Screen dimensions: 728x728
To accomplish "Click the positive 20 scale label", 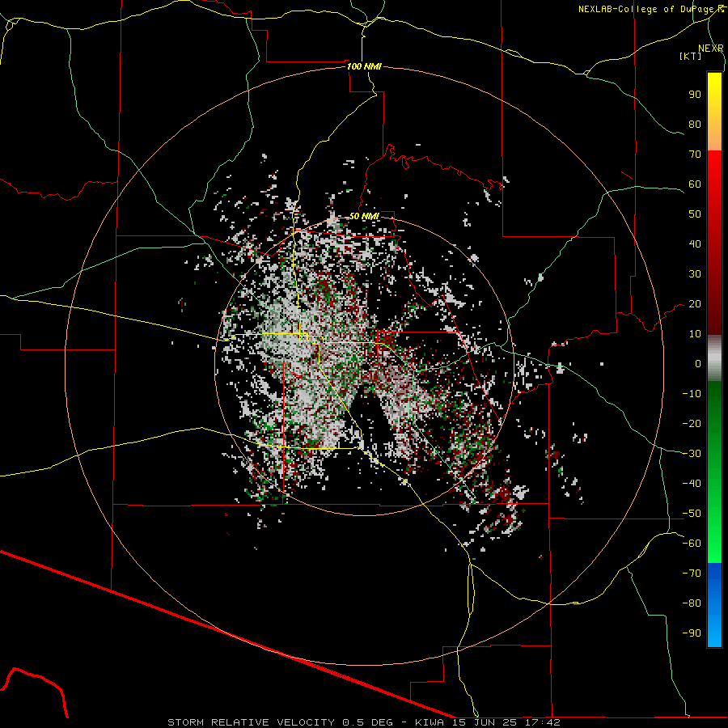I will tap(695, 303).
